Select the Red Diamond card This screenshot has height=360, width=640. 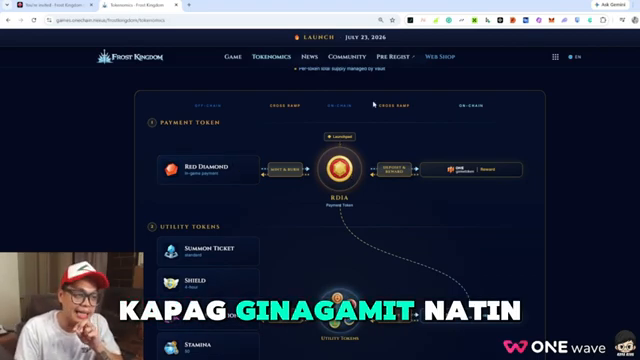[x=208, y=169]
